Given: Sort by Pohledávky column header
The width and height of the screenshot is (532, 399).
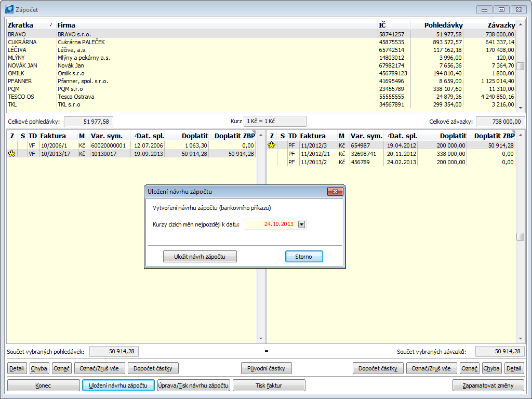Looking at the screenshot, I should point(437,25).
